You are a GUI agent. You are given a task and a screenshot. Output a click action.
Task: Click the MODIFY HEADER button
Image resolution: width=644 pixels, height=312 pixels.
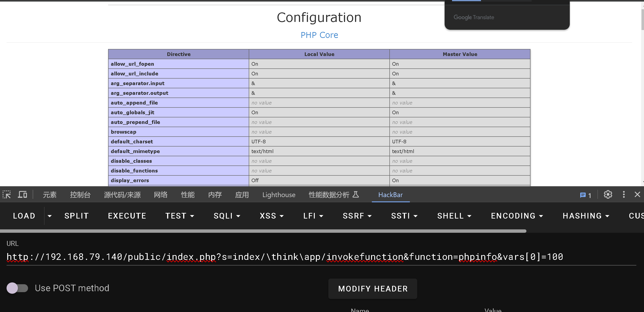point(372,289)
